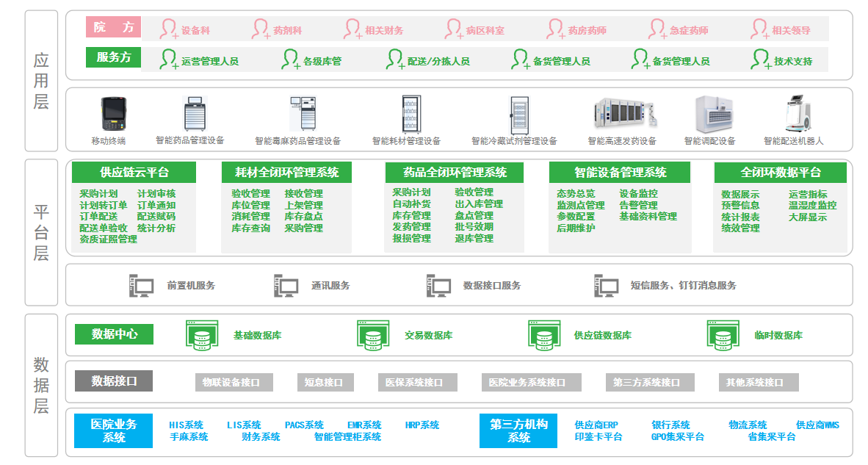Open the 智能耗材管理设备 cabinet image
This screenshot has height=465, width=868.
click(411, 115)
